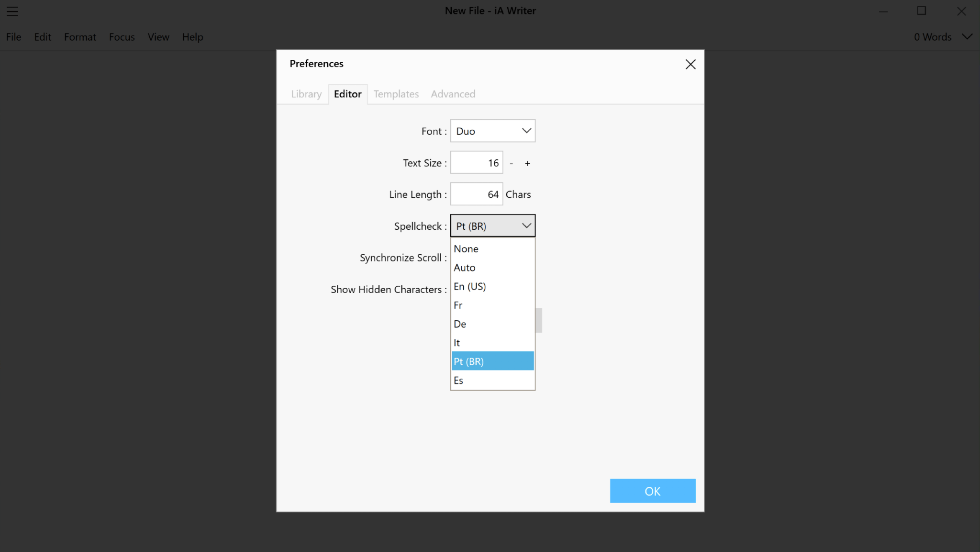Switch to the Library tab
The width and height of the screenshot is (980, 552).
click(306, 94)
